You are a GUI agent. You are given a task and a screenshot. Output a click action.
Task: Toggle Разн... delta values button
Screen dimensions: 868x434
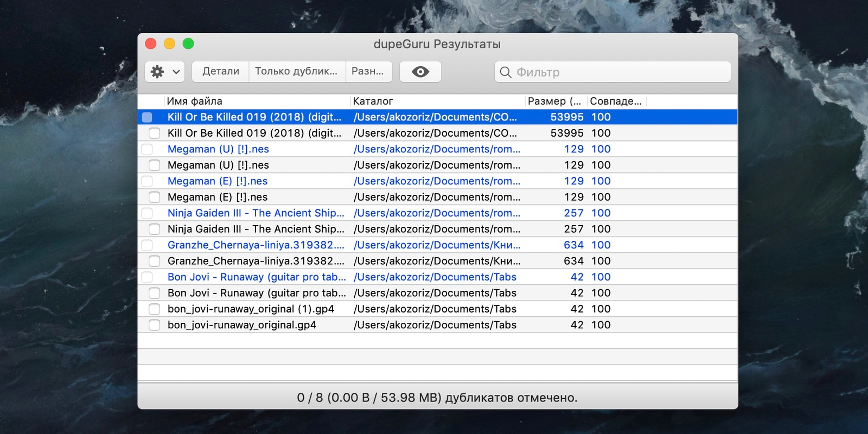click(x=368, y=72)
